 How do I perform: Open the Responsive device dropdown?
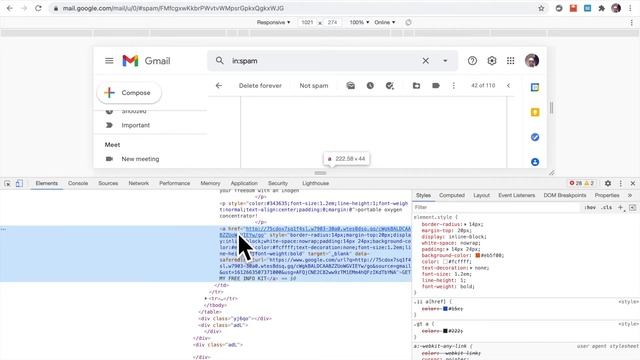pos(273,22)
